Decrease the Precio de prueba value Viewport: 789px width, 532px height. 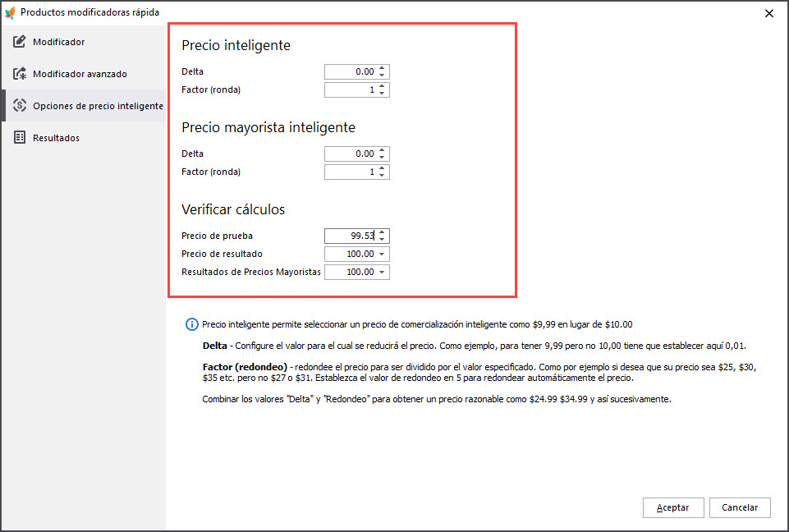tap(382, 239)
